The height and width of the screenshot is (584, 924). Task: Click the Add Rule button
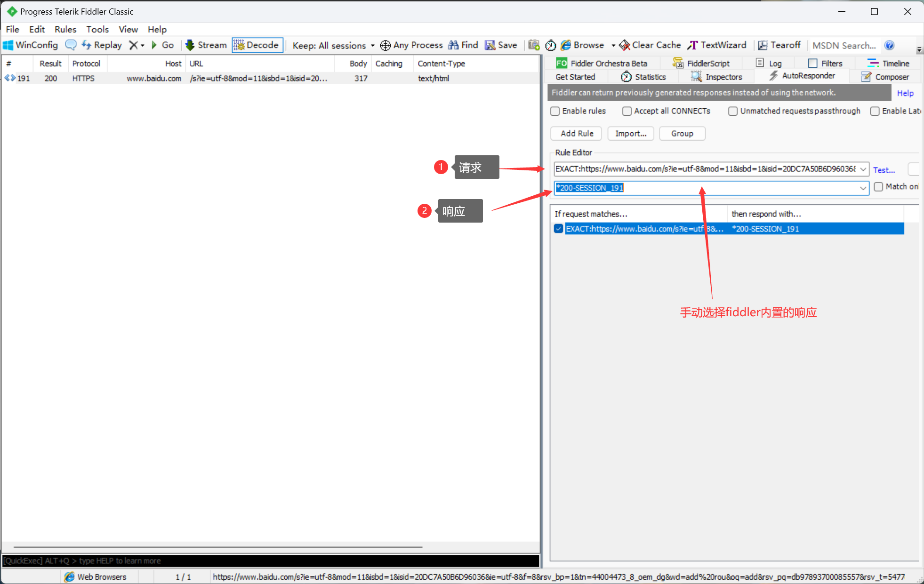[x=576, y=134]
